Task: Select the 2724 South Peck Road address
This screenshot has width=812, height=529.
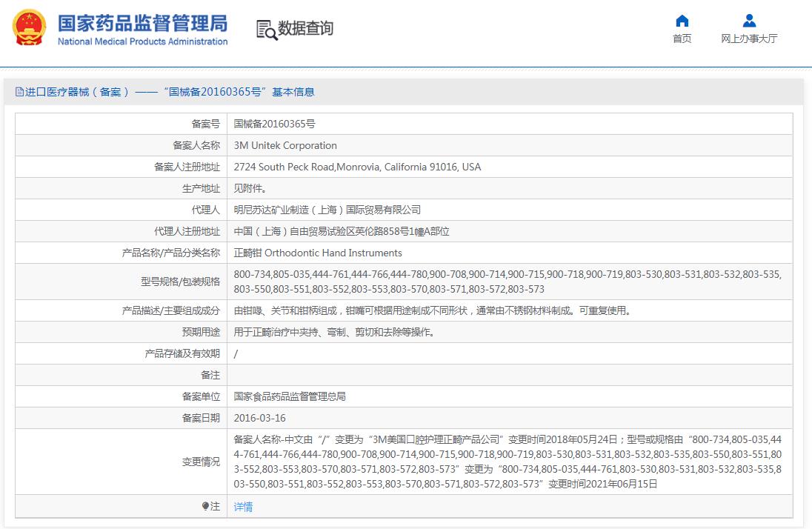Action: point(357,167)
